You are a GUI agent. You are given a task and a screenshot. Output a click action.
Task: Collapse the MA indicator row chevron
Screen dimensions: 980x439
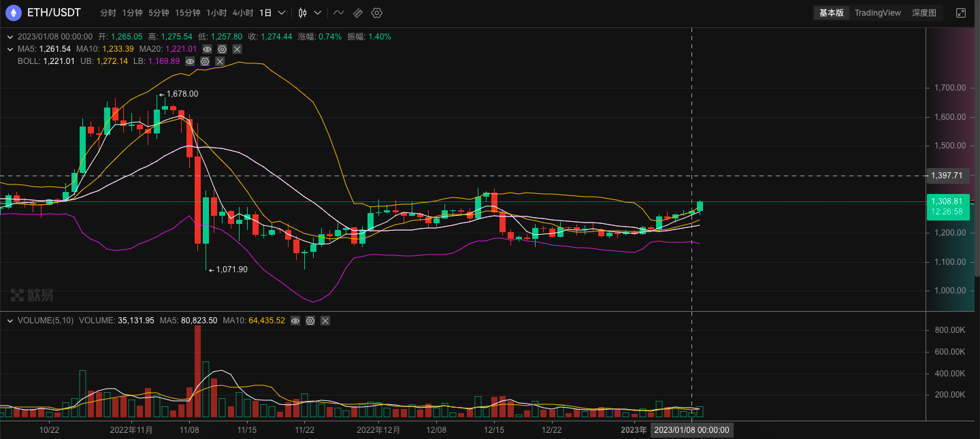point(9,49)
